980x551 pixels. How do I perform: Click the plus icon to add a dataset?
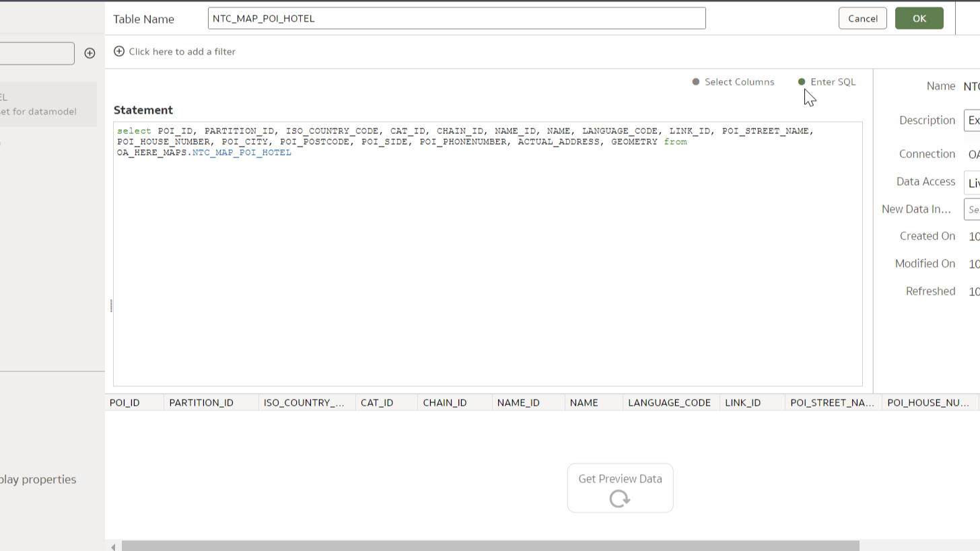[x=90, y=53]
